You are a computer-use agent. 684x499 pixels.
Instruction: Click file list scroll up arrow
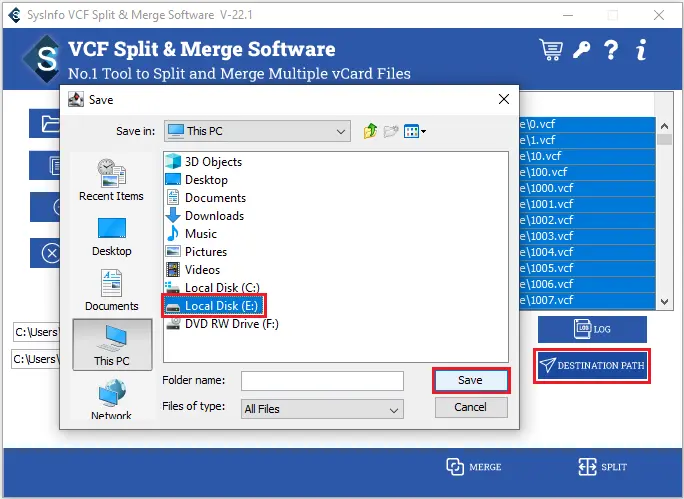[x=664, y=126]
